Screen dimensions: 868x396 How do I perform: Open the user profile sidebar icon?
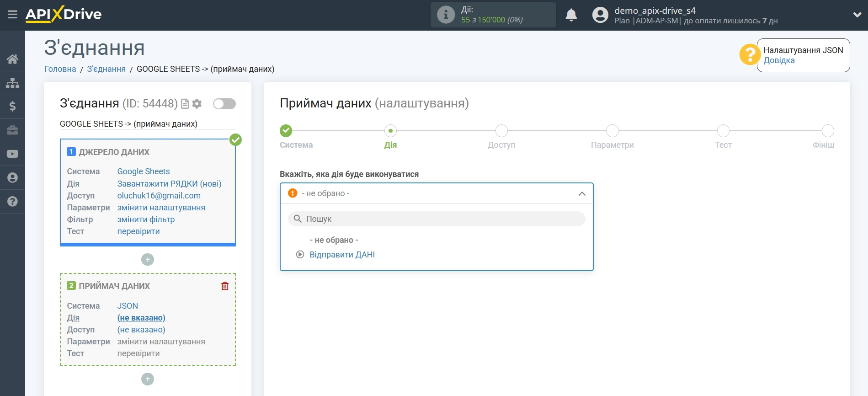[12, 178]
